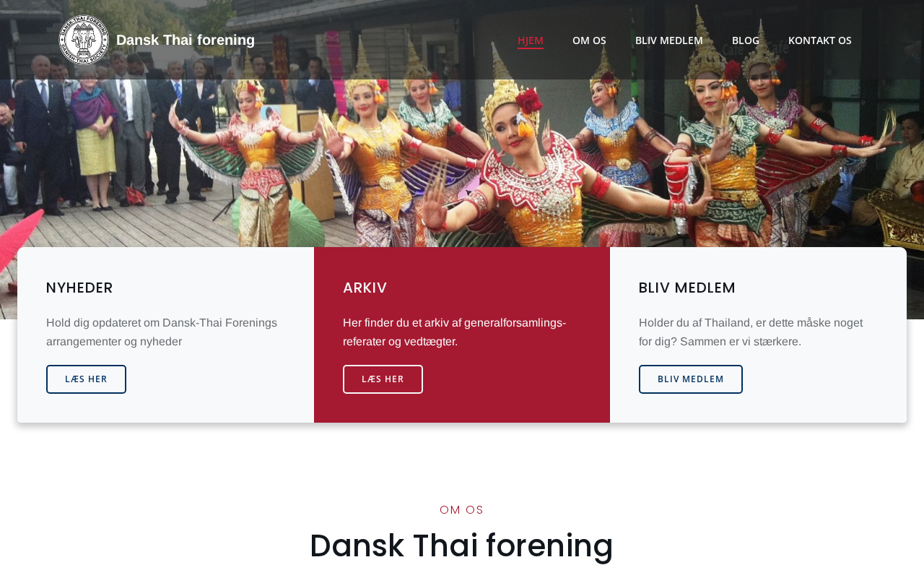Select Kontakt Os in the top menu
The height and width of the screenshot is (578, 924).
click(x=820, y=40)
